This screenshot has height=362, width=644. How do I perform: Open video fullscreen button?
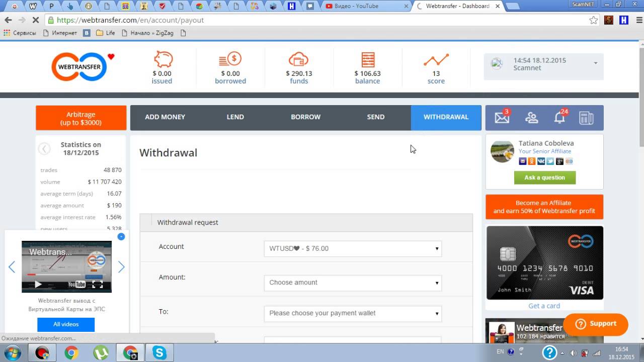[x=98, y=285]
